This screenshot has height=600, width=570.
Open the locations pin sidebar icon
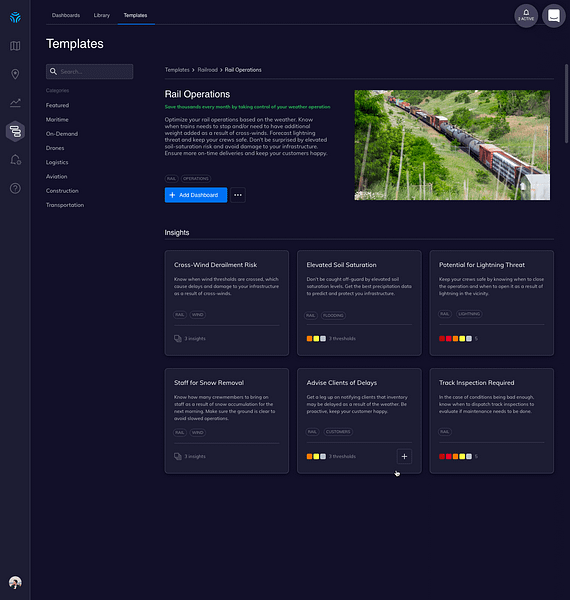click(15, 74)
